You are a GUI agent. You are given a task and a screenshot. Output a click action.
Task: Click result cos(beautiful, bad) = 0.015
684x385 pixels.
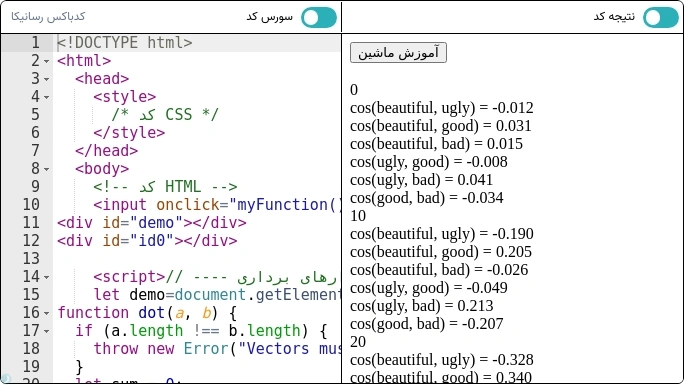click(436, 144)
